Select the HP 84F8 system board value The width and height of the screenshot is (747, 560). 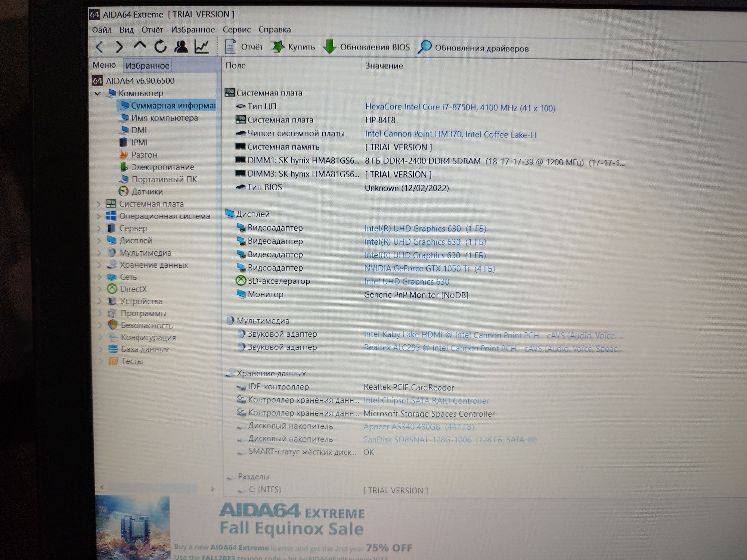click(x=380, y=120)
